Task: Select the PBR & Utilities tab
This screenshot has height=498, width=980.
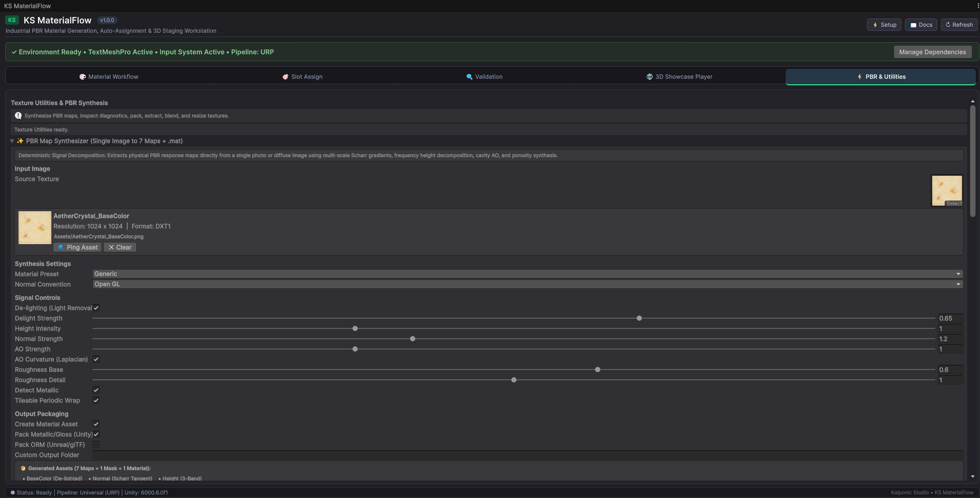Action: (x=881, y=77)
